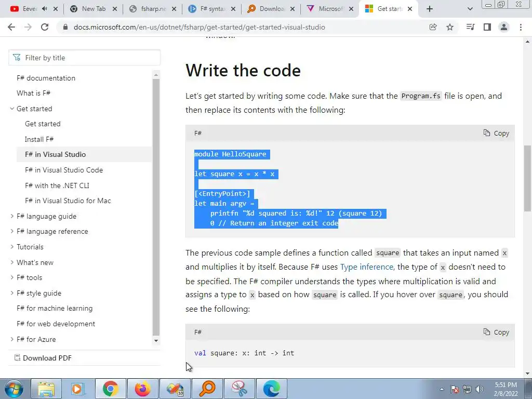The width and height of the screenshot is (532, 399).
Task: Expand the F# style guide section
Action: point(12,293)
